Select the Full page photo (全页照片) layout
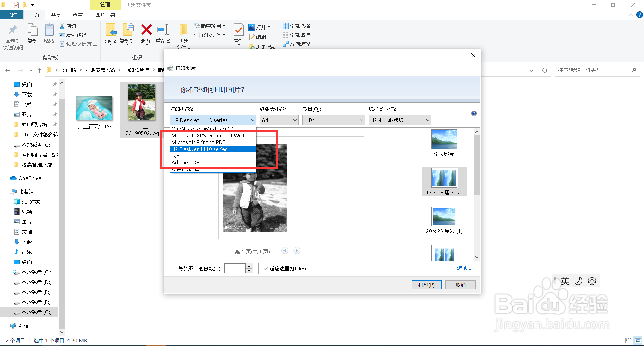This screenshot has height=346, width=644. 444,143
